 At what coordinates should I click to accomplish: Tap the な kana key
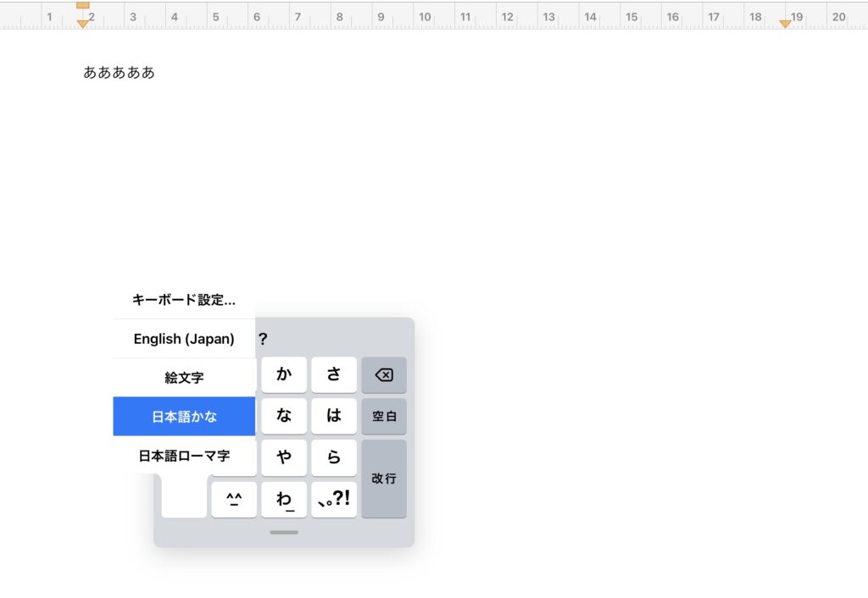tap(284, 416)
